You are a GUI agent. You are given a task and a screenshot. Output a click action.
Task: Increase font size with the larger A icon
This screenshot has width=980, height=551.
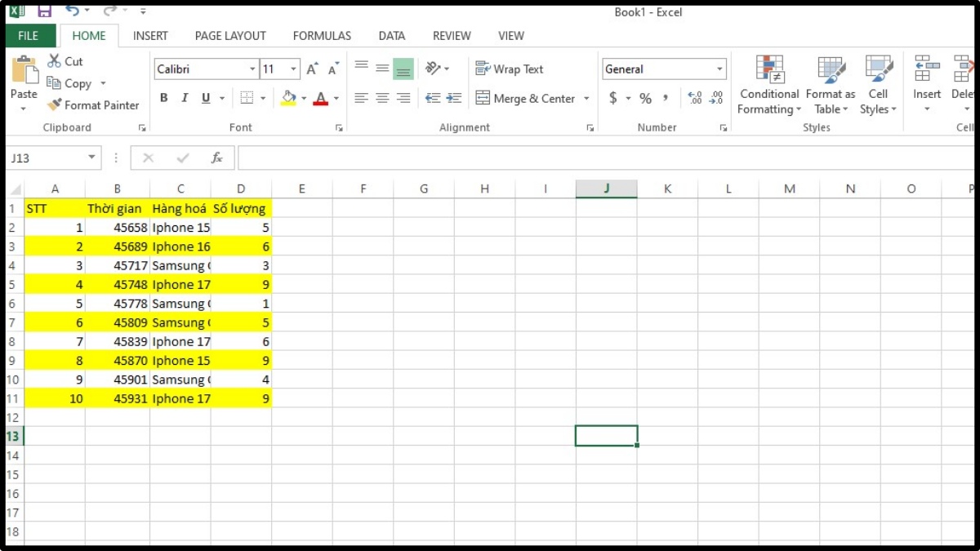pos(313,69)
